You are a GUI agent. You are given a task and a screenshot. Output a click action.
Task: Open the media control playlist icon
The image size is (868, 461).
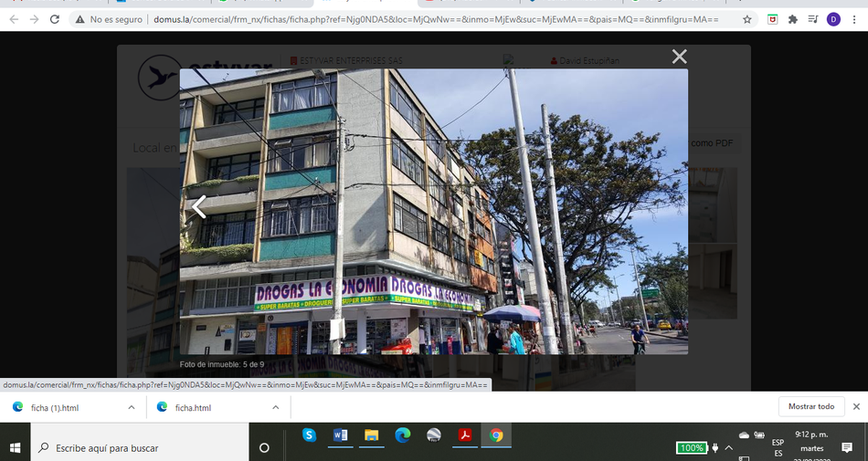click(x=812, y=19)
